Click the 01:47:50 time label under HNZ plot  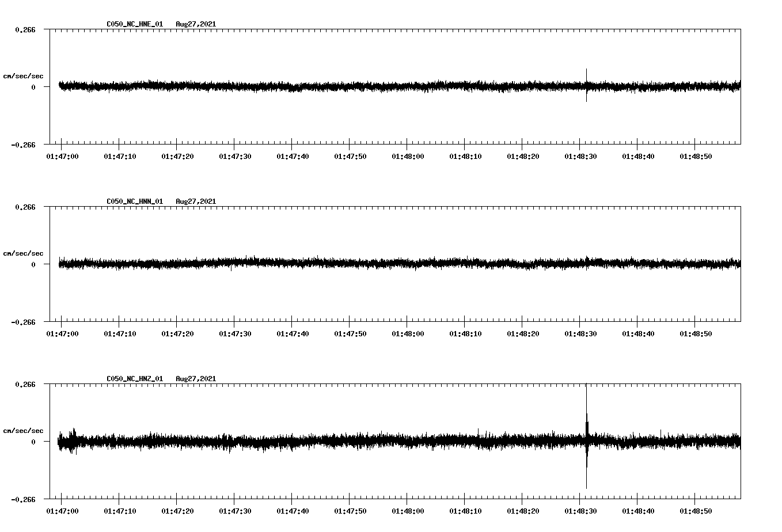(350, 511)
